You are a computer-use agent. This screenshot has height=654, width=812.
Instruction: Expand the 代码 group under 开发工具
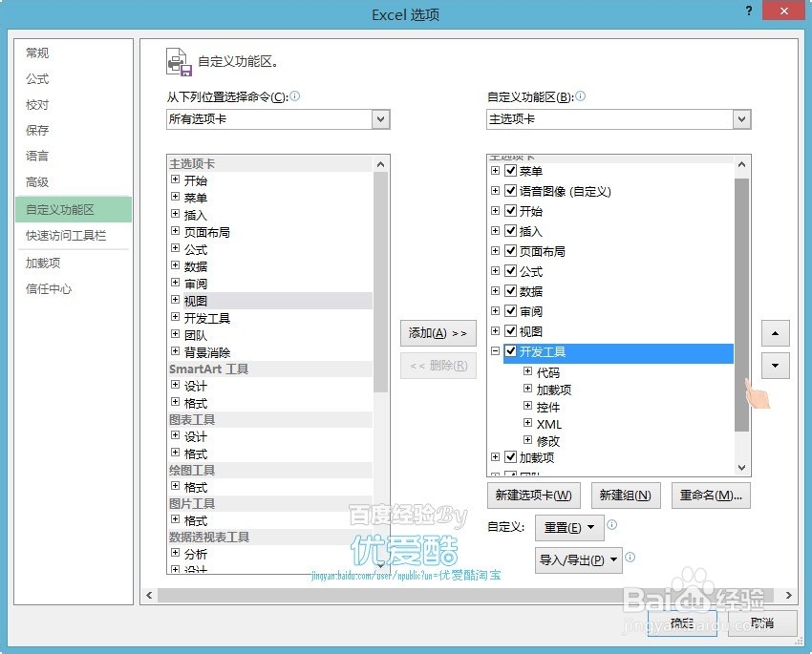tap(527, 371)
